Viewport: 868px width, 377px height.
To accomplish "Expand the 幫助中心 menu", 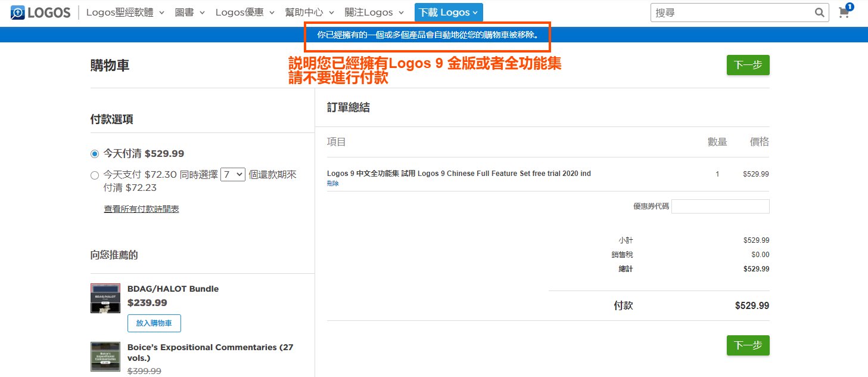I will 310,13.
